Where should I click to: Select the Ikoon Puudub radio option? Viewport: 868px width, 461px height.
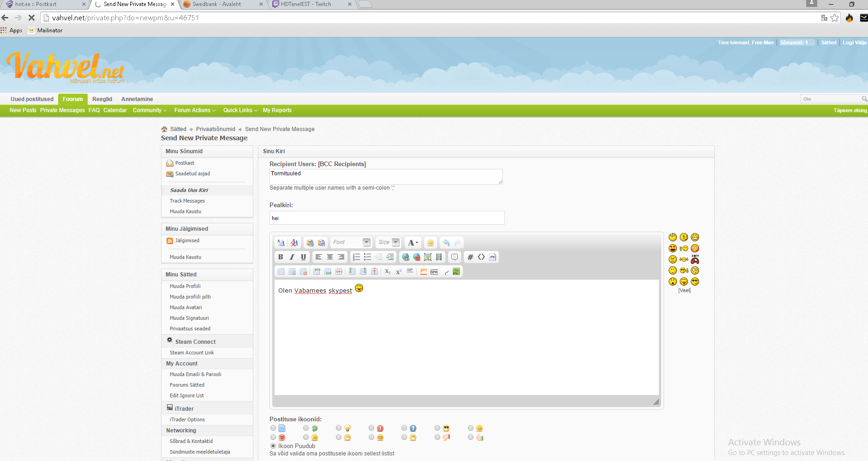tap(273, 446)
